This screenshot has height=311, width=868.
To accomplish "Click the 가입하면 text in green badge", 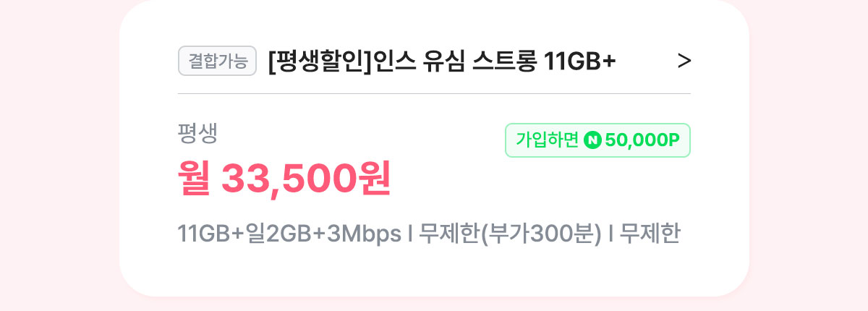I will pos(548,140).
